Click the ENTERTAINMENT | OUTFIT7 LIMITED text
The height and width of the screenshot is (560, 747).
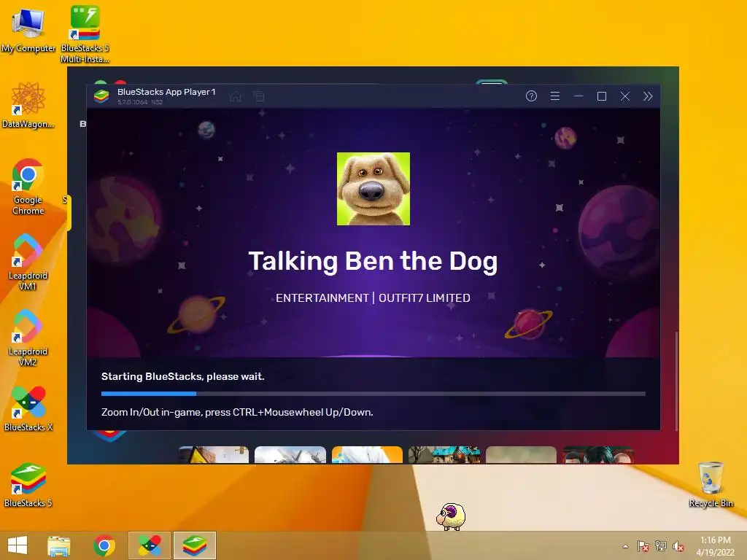coord(373,298)
